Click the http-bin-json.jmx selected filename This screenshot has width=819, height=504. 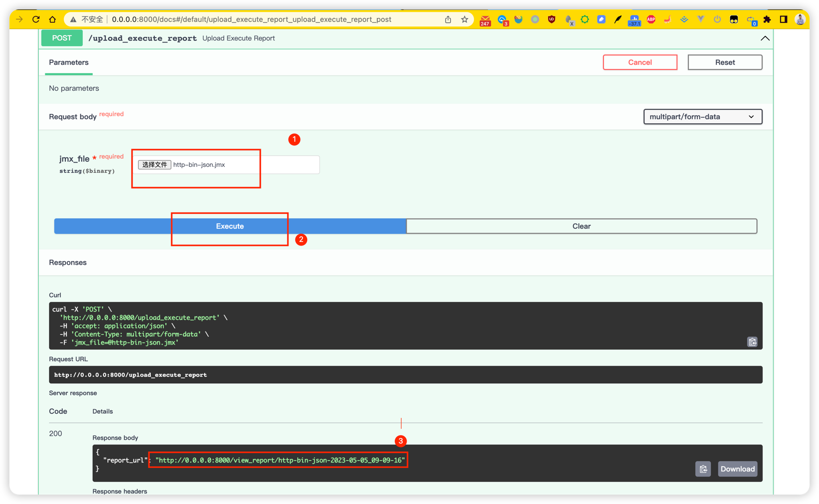click(x=199, y=165)
